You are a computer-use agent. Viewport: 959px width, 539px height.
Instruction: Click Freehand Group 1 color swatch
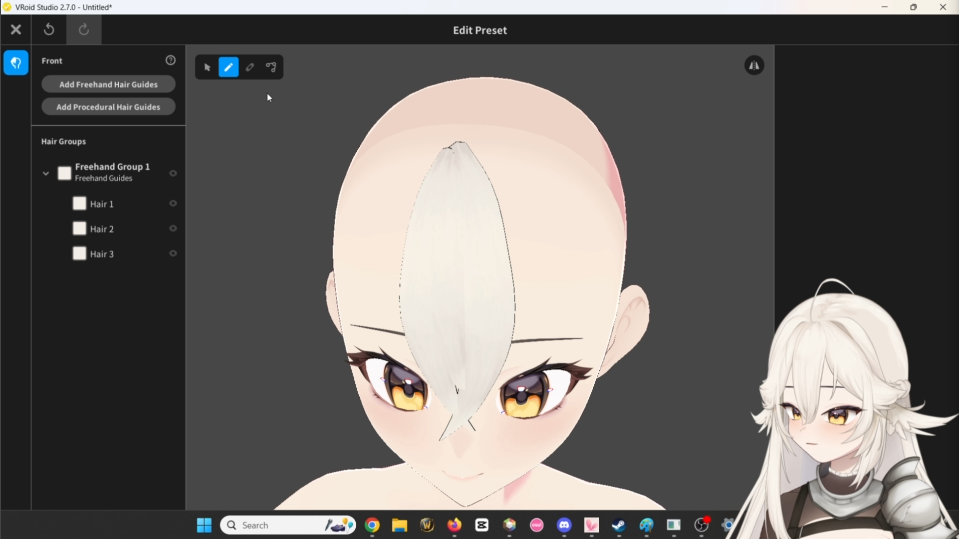pos(64,173)
